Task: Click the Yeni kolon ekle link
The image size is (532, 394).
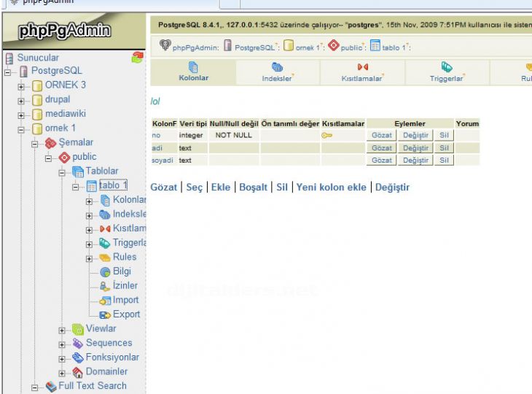Action: tap(331, 187)
